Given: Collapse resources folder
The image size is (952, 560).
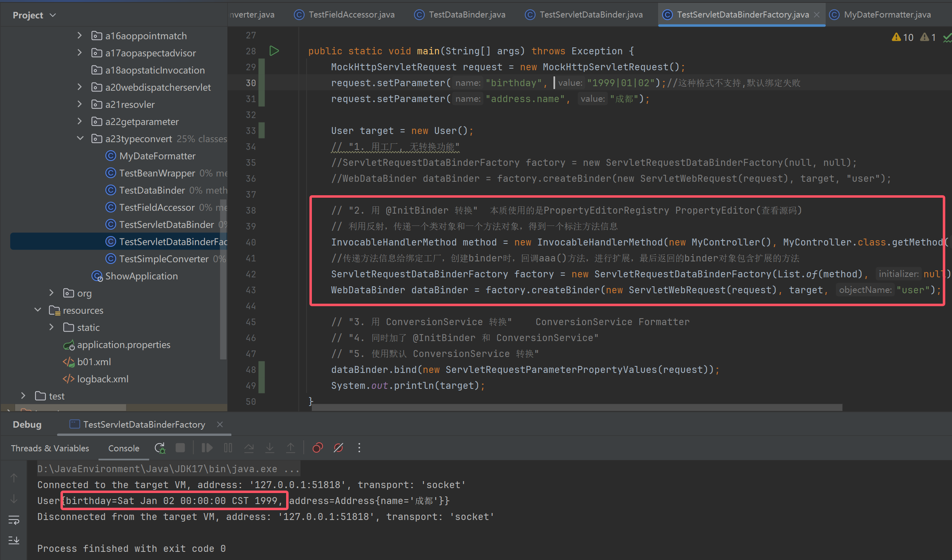Looking at the screenshot, I should coord(38,310).
